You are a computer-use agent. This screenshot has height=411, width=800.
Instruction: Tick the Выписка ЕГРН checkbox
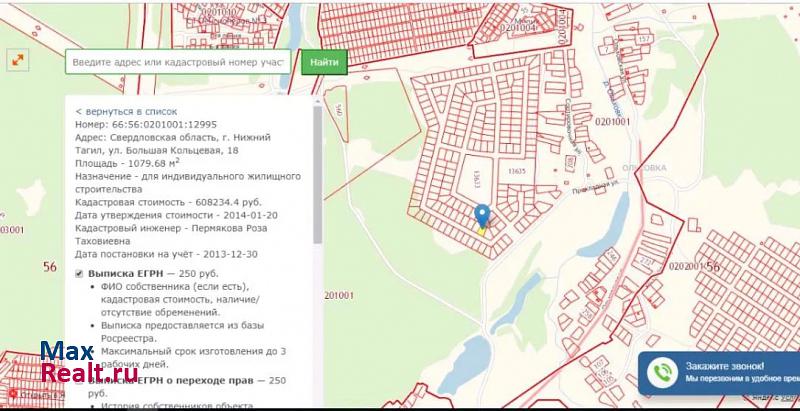[x=80, y=272]
